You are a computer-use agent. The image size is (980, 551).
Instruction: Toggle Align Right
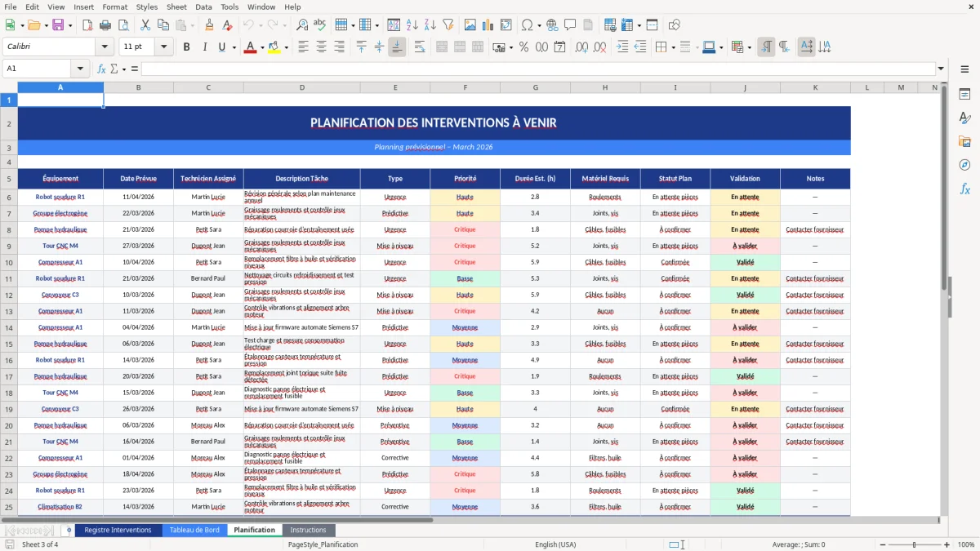[339, 47]
